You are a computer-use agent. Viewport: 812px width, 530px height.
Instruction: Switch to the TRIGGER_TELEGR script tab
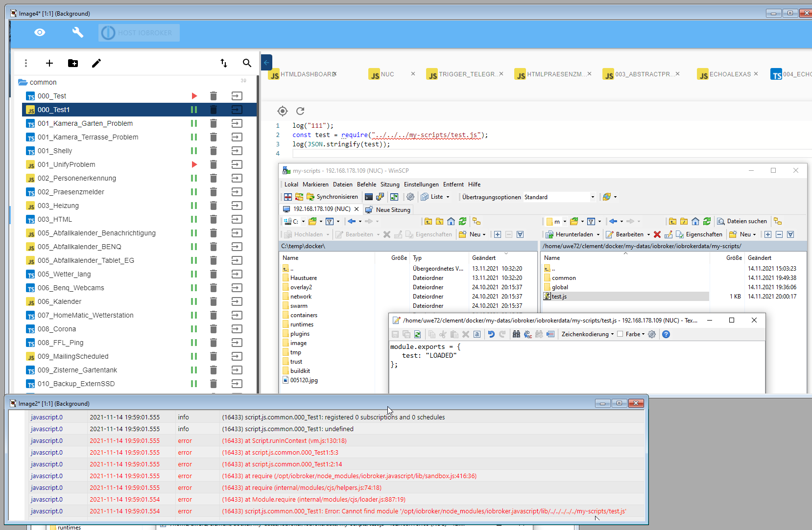(x=467, y=74)
